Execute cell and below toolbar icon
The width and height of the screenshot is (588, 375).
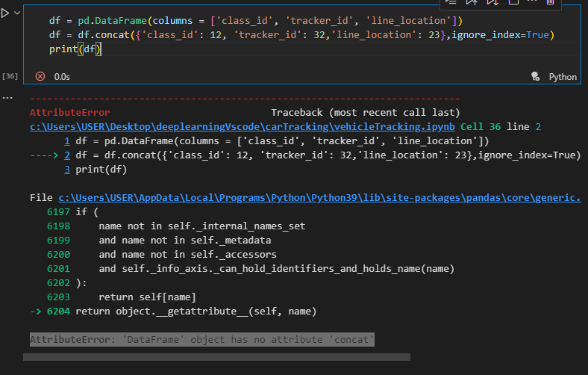click(492, 2)
